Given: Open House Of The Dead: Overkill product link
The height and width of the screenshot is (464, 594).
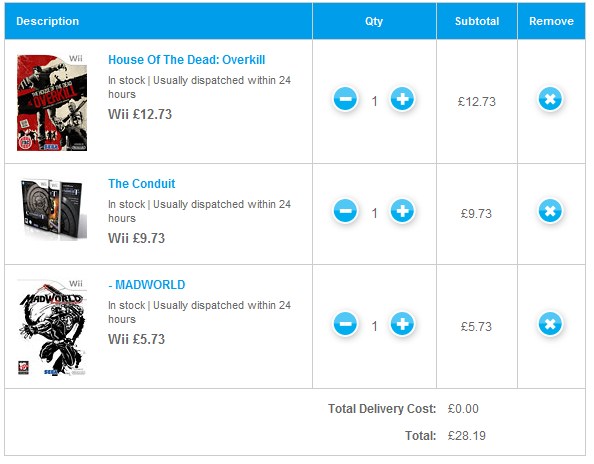Looking at the screenshot, I should 186,60.
